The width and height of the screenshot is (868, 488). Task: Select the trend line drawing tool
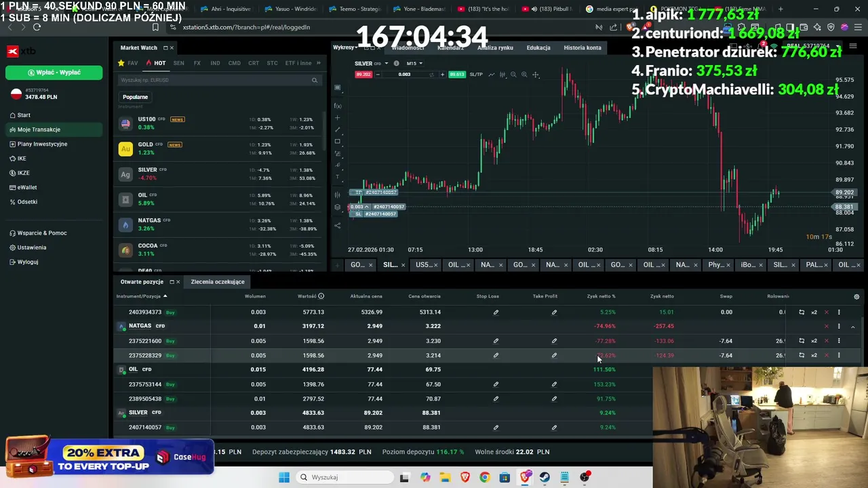[338, 129]
